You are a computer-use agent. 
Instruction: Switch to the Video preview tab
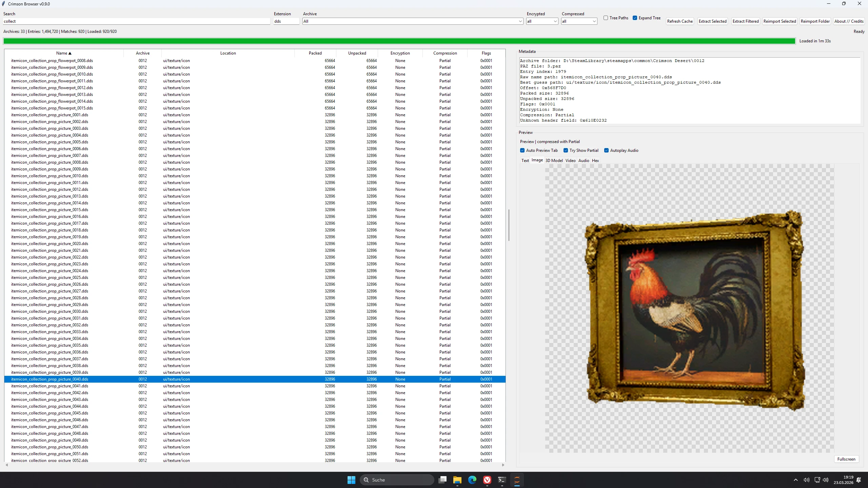[571, 161]
